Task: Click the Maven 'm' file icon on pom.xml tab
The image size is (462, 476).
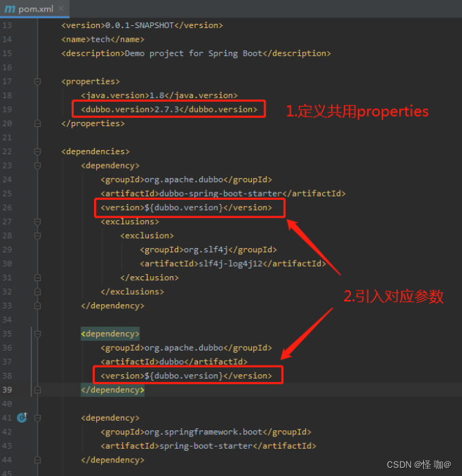Action: coord(10,9)
